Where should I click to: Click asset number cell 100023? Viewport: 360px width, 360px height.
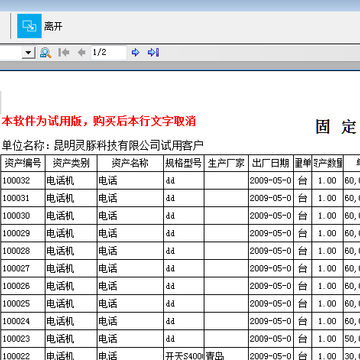pyautogui.click(x=23, y=339)
